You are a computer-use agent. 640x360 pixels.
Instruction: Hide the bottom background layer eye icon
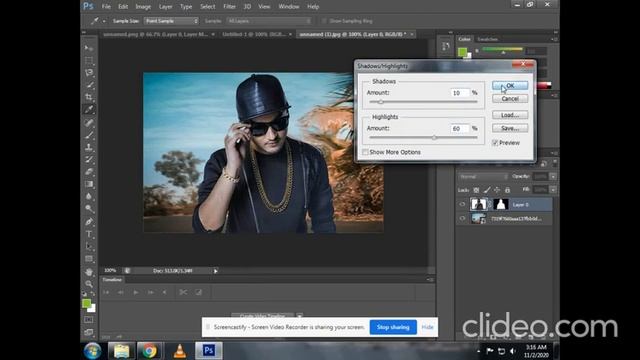coord(462,219)
